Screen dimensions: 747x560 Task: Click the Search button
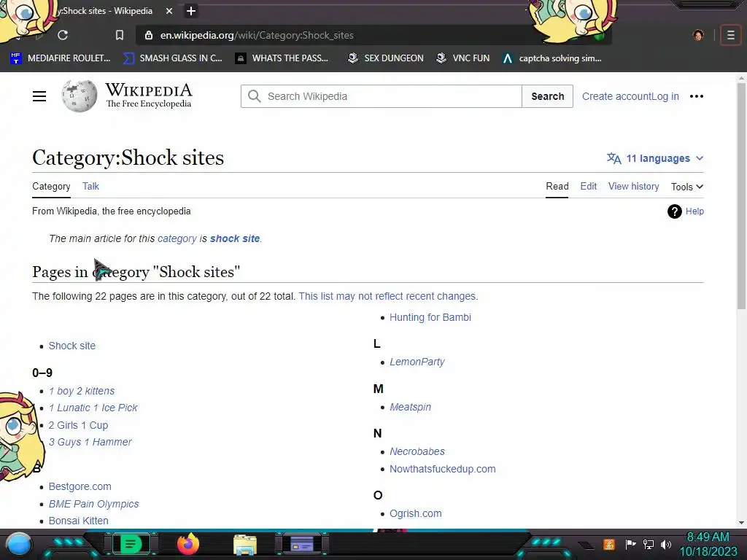547,96
